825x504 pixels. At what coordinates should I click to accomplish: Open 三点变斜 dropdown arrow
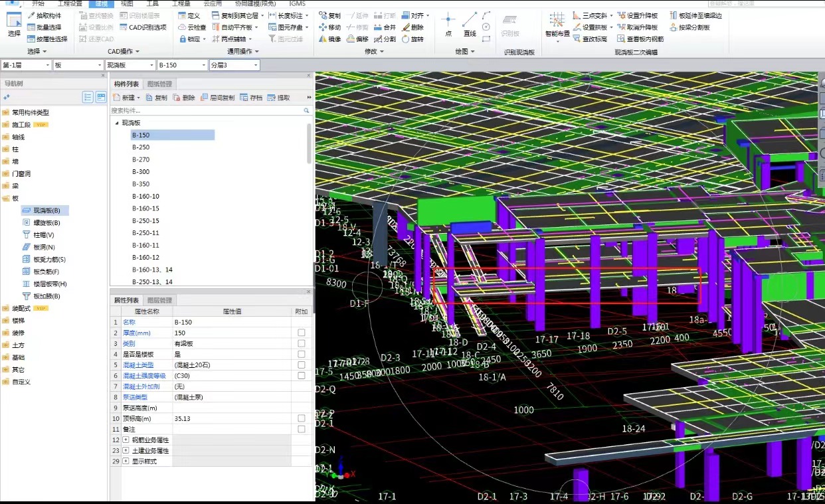click(x=610, y=15)
